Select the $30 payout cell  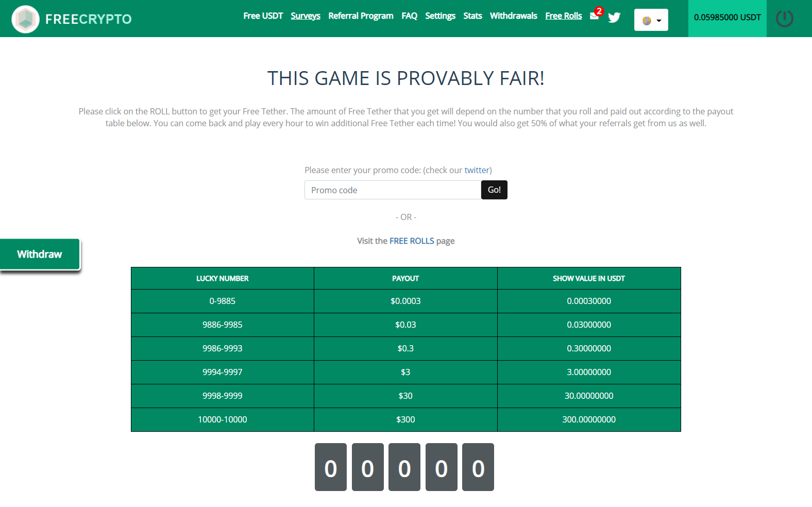405,396
